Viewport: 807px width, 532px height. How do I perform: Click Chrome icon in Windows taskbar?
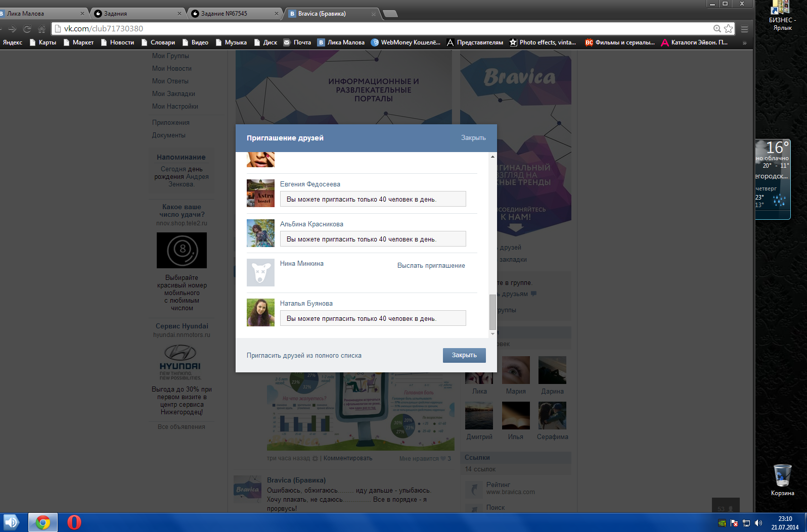point(43,522)
